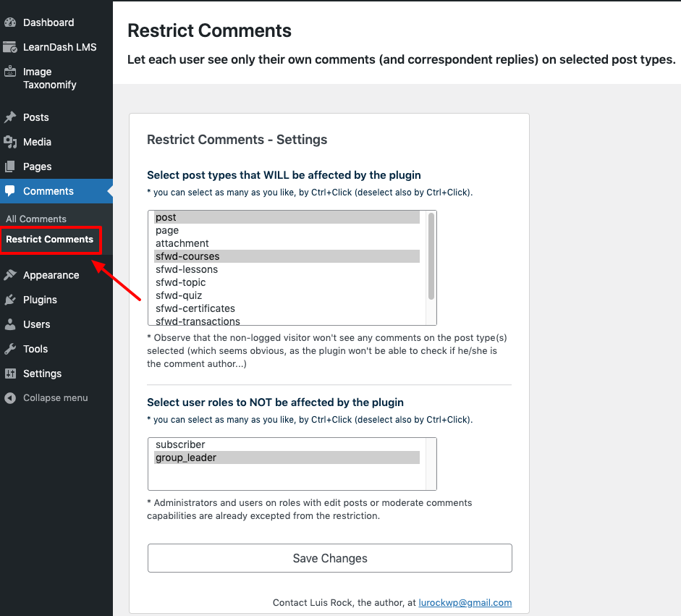Click the Pages icon in sidebar
The image size is (681, 616).
(x=10, y=166)
